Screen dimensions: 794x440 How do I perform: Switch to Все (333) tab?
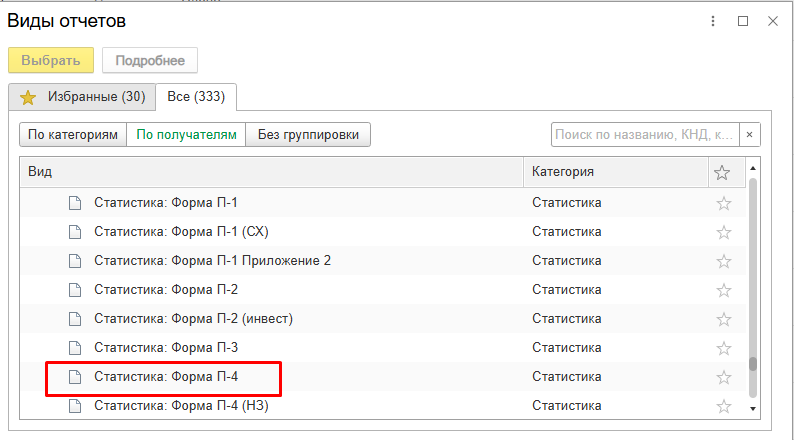click(x=196, y=97)
